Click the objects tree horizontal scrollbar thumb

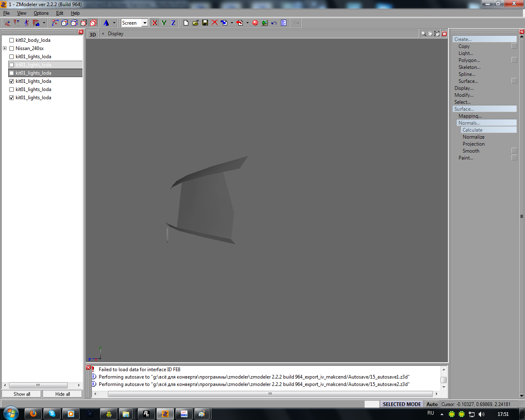(38, 385)
